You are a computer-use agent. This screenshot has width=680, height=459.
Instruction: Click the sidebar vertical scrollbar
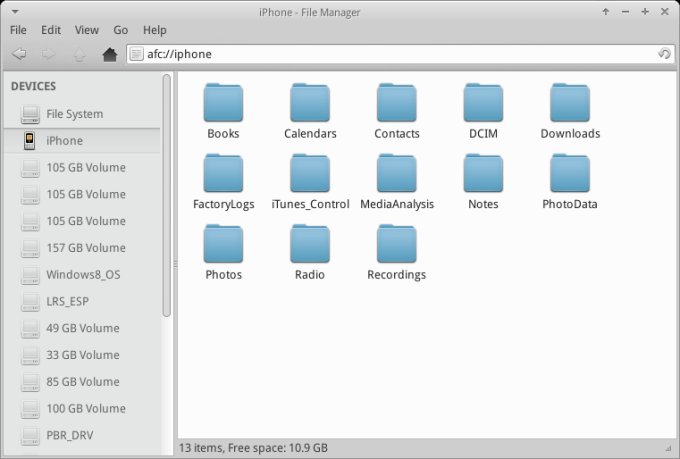click(x=166, y=200)
